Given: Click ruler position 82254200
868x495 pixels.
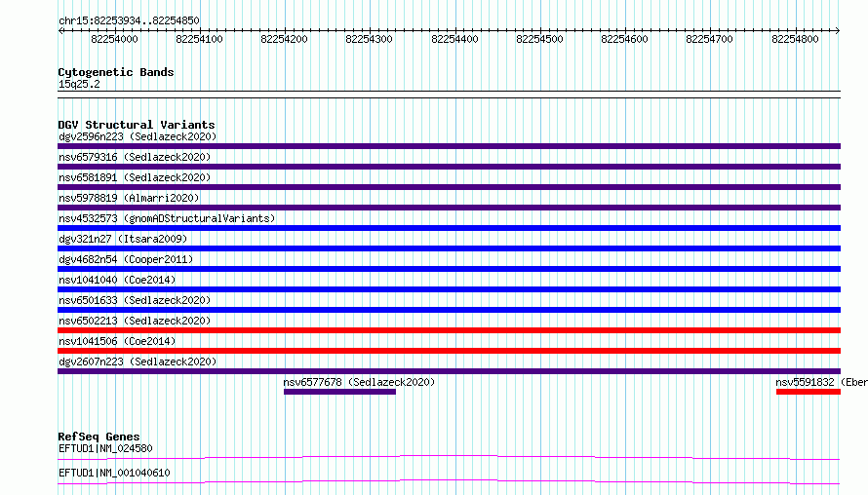Looking at the screenshot, I should click(x=284, y=39).
